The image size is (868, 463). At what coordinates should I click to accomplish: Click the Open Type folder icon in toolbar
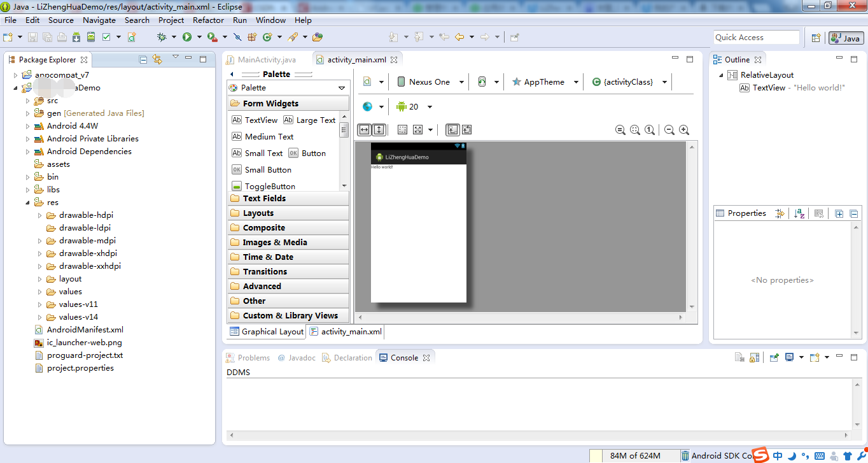coord(317,37)
